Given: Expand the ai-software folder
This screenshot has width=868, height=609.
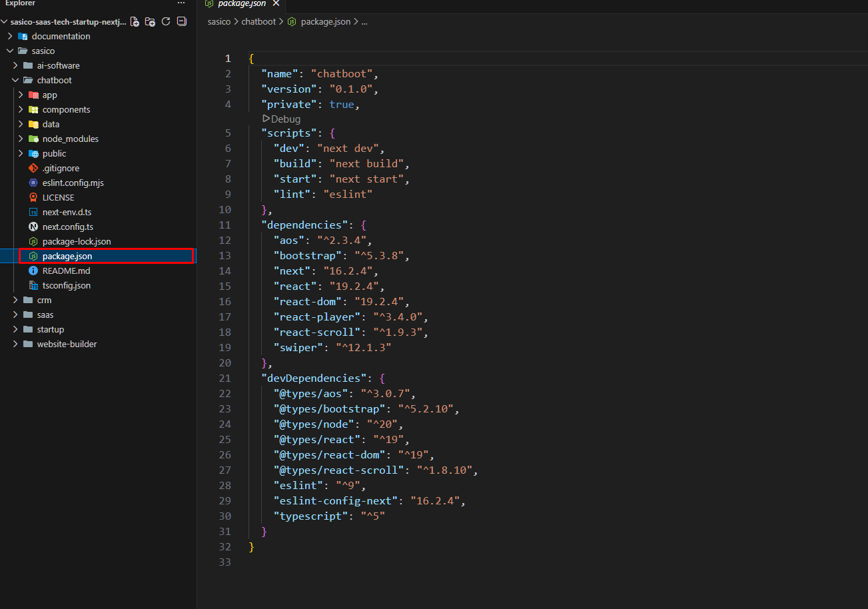Looking at the screenshot, I should 15,65.
